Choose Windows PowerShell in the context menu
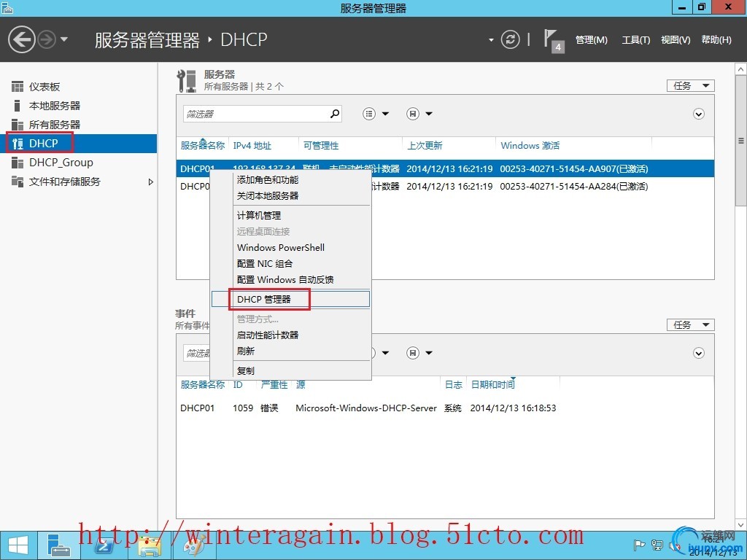 point(290,248)
